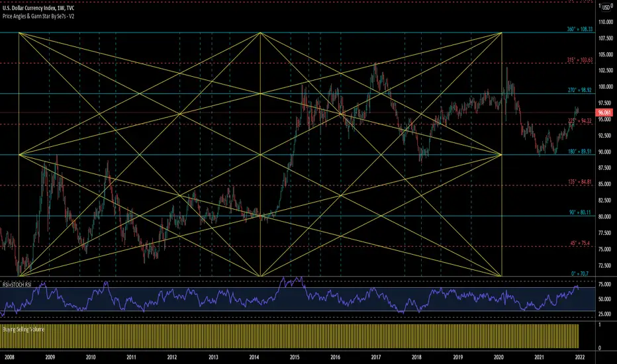Screen dimensions: 617x364
Task: Click the 2009 label on time axis
Action: coord(50,357)
